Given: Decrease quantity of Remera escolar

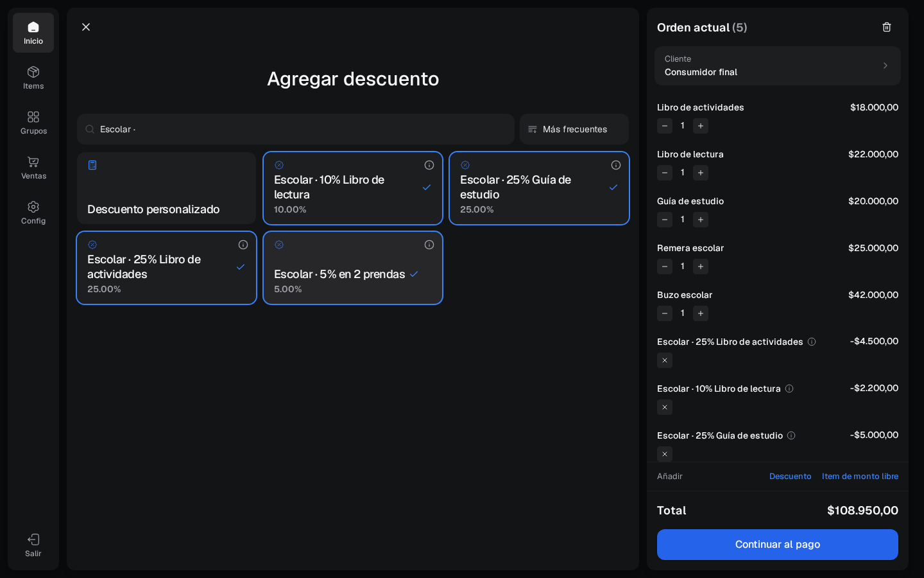Looking at the screenshot, I should pyautogui.click(x=665, y=267).
